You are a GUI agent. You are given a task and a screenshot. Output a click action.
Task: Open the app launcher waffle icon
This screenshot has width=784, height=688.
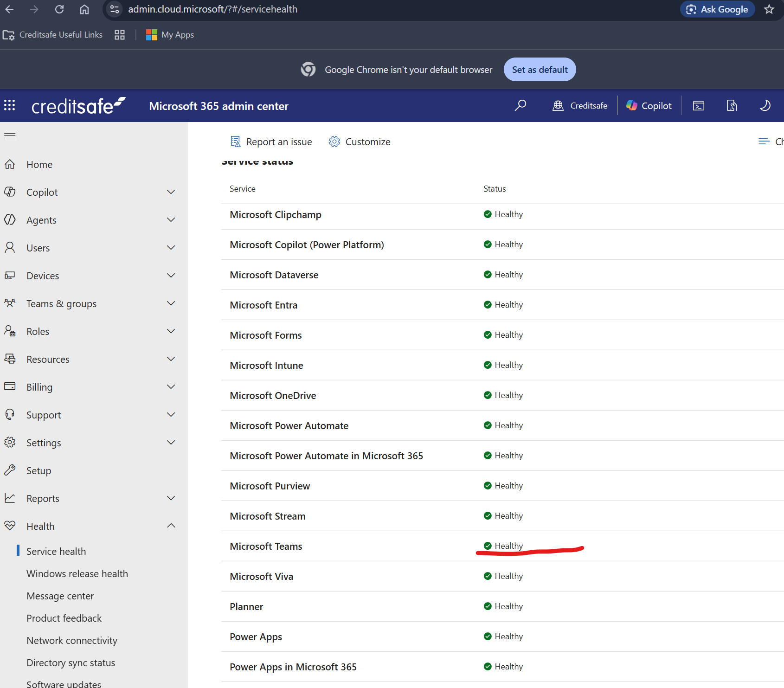coord(10,105)
